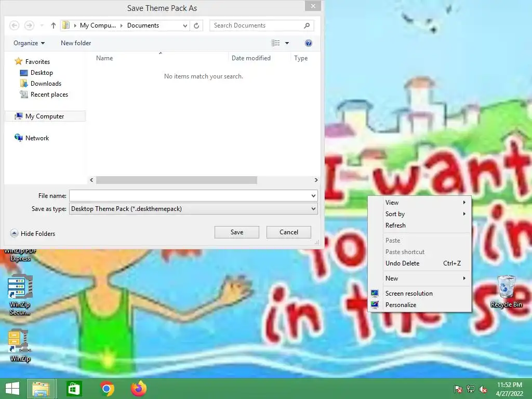This screenshot has height=399, width=532.
Task: Select the Network icon in sidebar
Action: pos(18,138)
